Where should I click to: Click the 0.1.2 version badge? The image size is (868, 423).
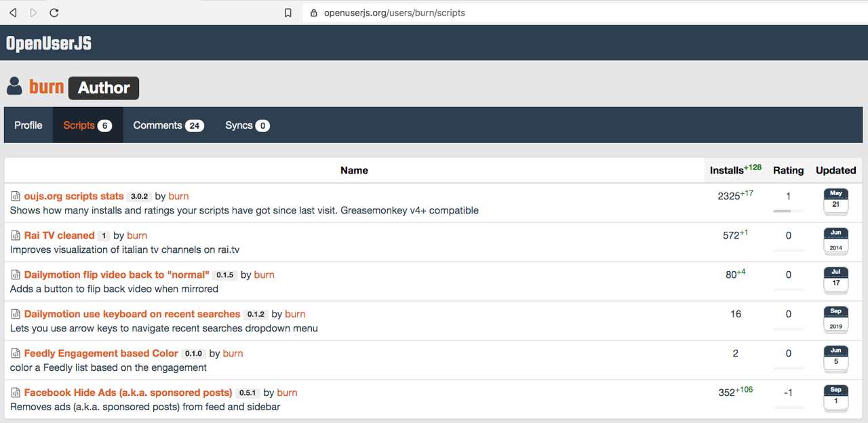[256, 315]
